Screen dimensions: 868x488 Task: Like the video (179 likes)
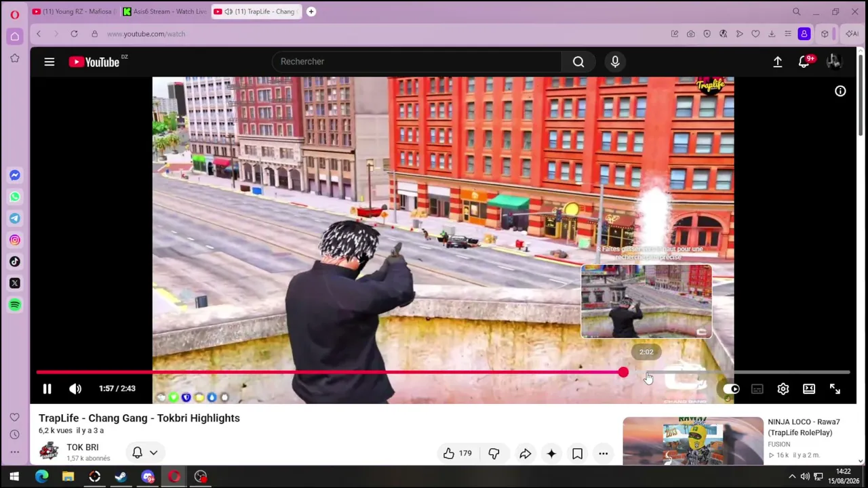click(x=458, y=453)
